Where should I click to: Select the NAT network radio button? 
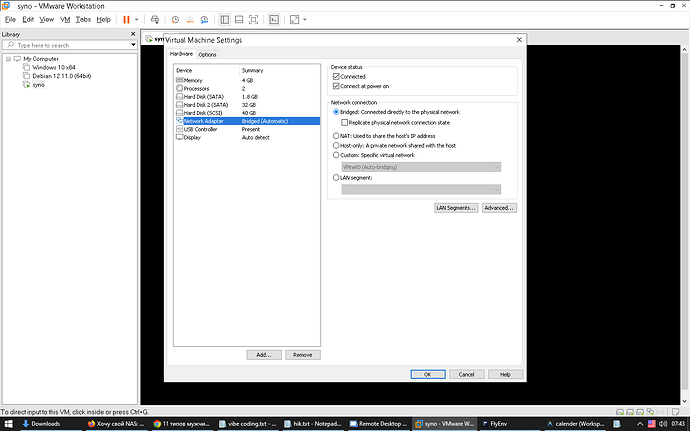[x=336, y=136]
